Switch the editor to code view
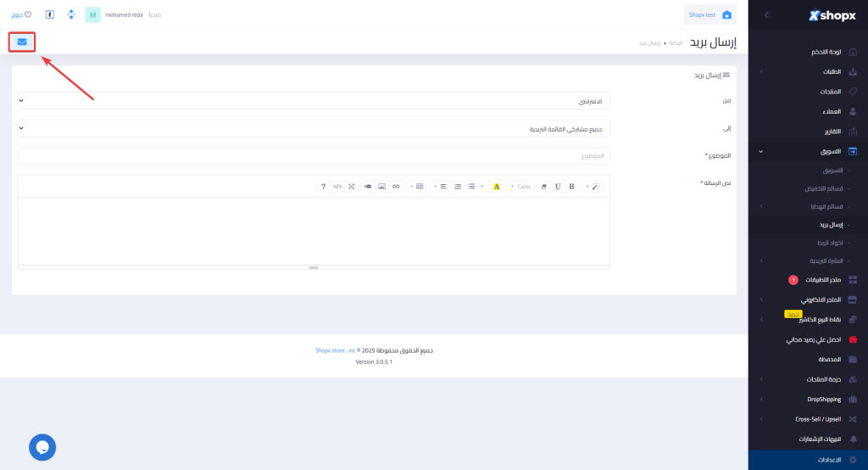This screenshot has width=868, height=470. [x=337, y=187]
